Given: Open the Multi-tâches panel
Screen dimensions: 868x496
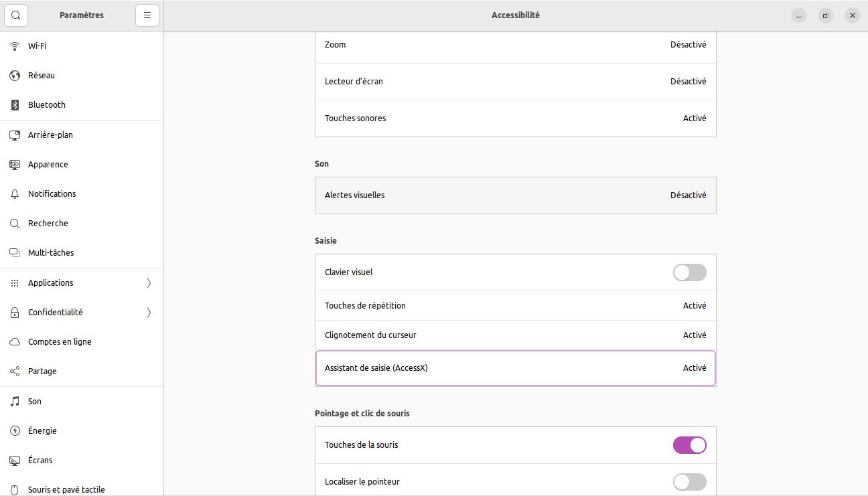Looking at the screenshot, I should (51, 253).
